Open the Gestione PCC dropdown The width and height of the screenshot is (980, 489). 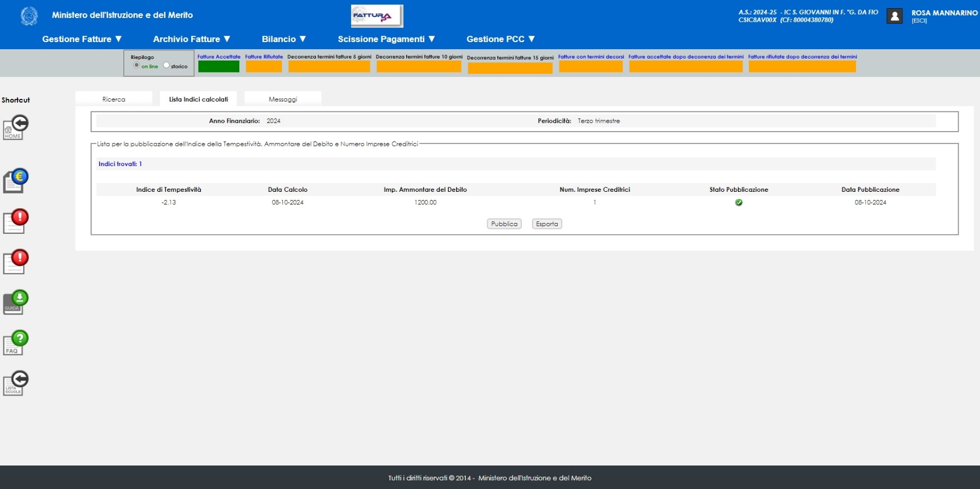click(x=500, y=39)
